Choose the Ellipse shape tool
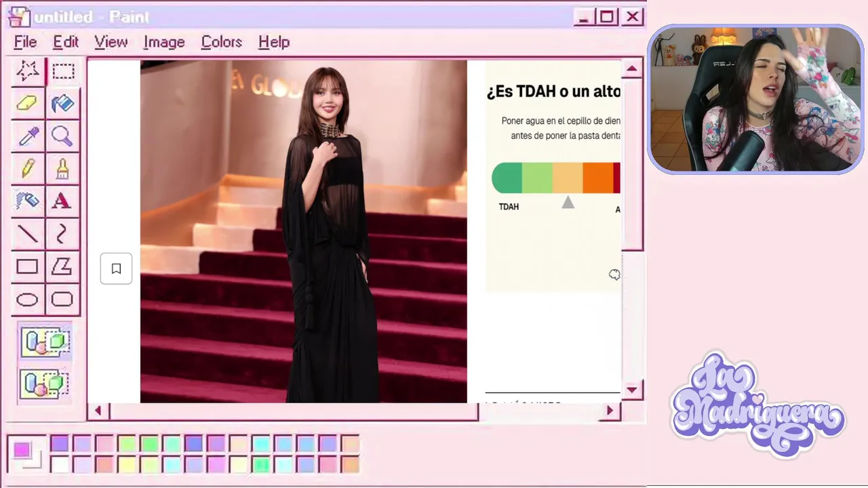 tap(28, 299)
